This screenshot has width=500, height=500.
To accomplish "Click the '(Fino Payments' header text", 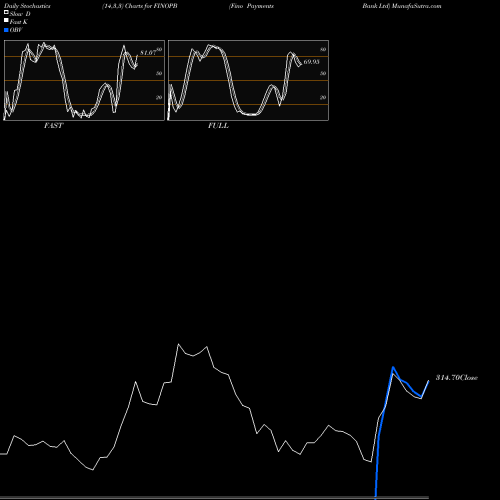I will 251,6.
